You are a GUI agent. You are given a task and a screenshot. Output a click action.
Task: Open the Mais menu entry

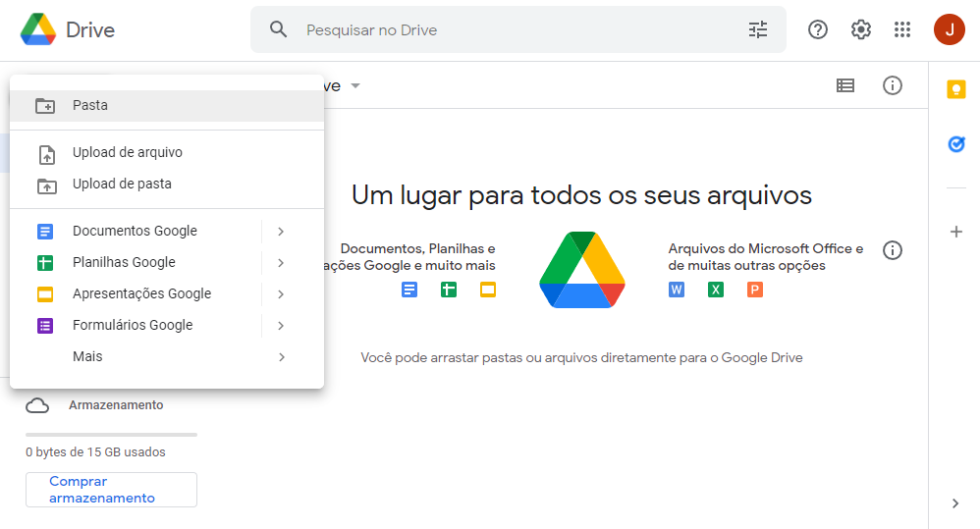[x=167, y=356]
